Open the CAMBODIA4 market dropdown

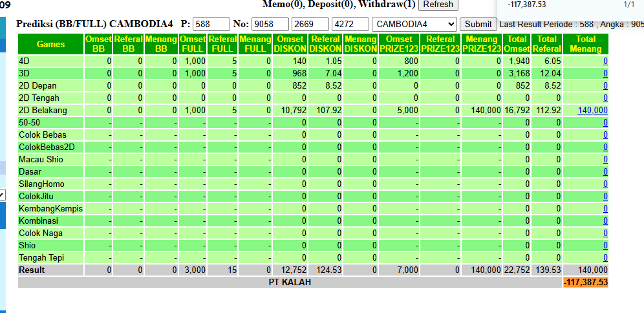[414, 24]
